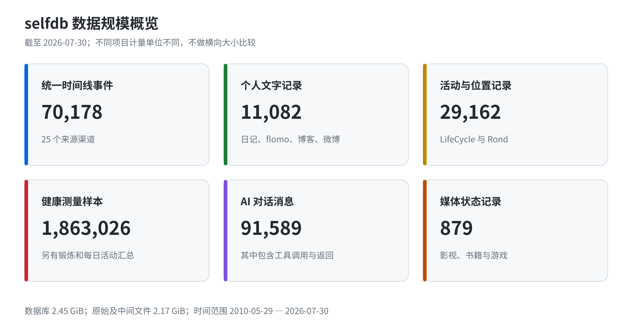This screenshot has height=324, width=644.
Task: Select the 活动与位置记录 card title
Action: (x=476, y=86)
